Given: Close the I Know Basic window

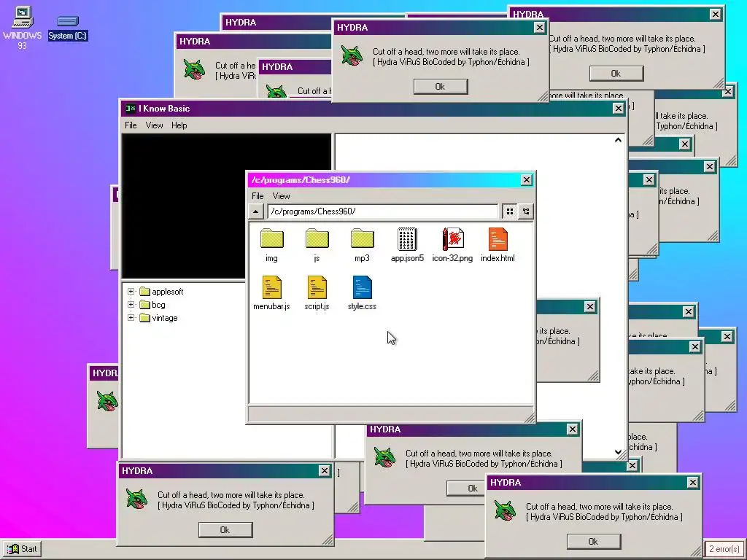Looking at the screenshot, I should [619, 109].
